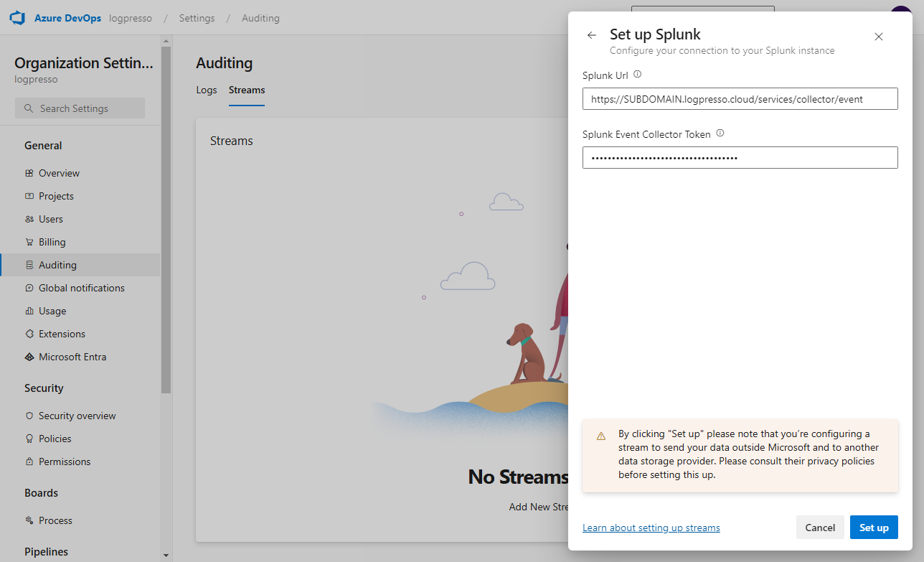Click the Policies icon in sidebar

click(29, 439)
